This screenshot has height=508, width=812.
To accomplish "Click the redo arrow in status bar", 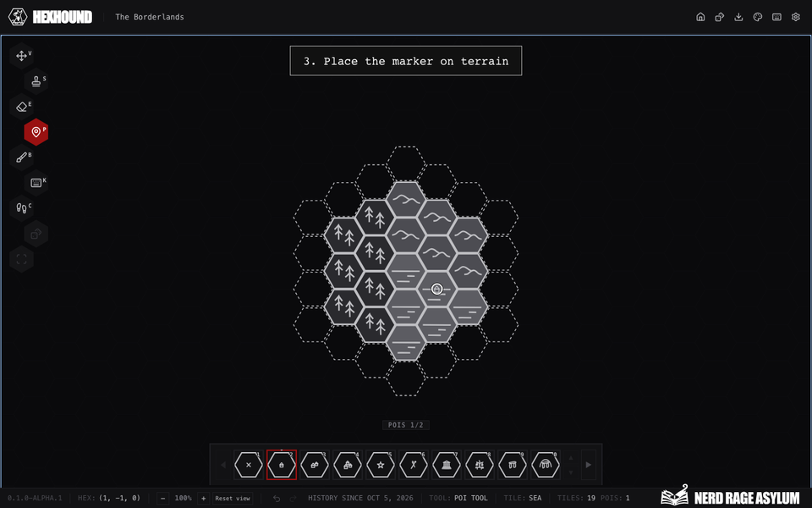I will (x=293, y=498).
